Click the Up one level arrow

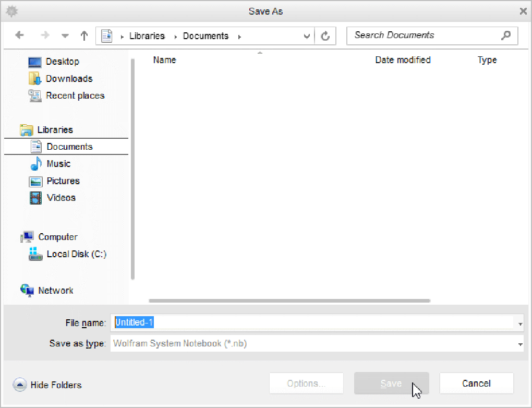(84, 35)
